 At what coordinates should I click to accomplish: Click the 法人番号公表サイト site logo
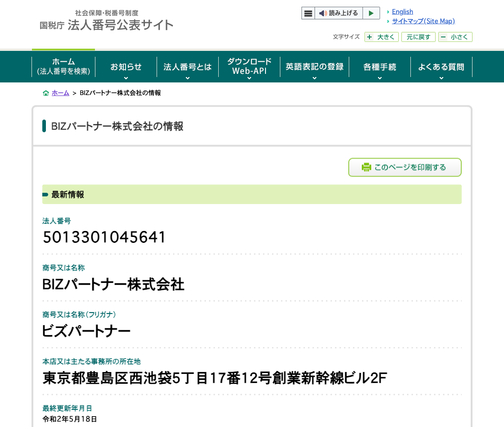106,21
